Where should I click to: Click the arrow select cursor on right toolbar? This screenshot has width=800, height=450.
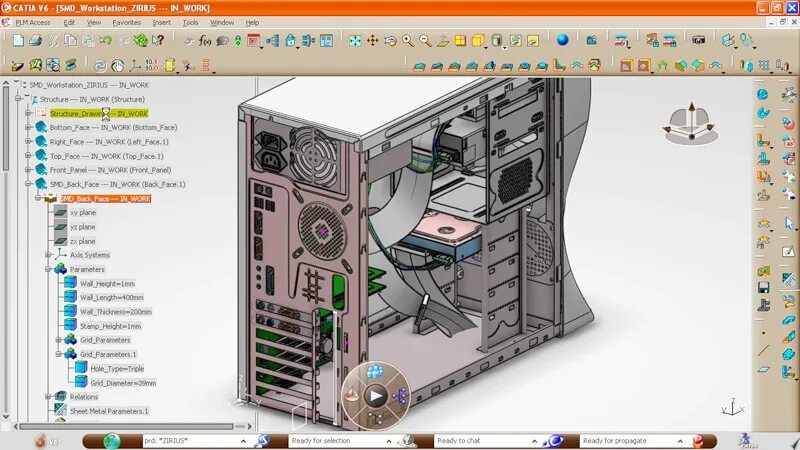[789, 223]
